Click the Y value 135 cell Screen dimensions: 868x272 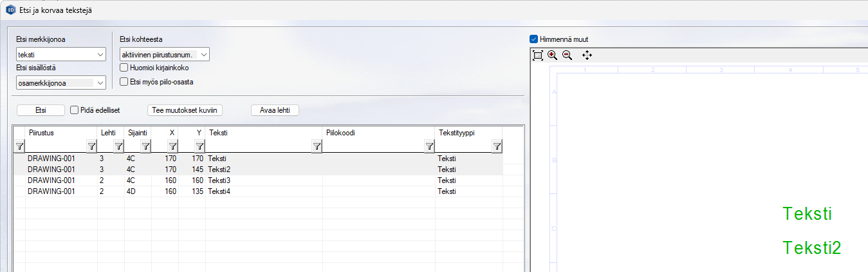tap(192, 191)
